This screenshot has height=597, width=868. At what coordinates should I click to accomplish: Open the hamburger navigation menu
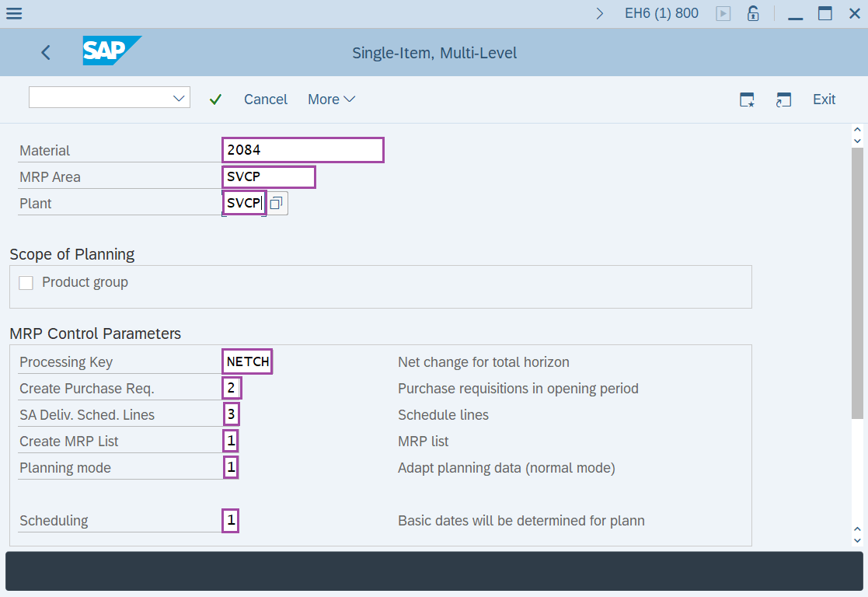pos(13,13)
